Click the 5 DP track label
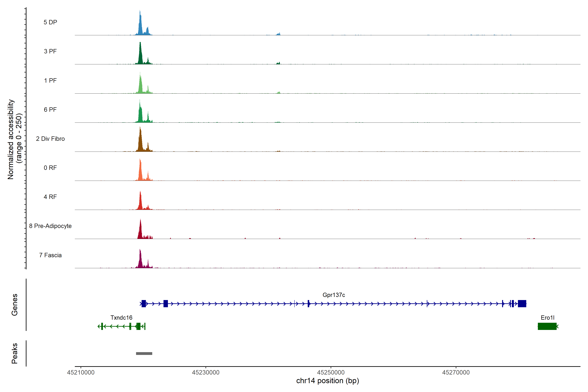This screenshot has width=588, height=392. tap(50, 22)
